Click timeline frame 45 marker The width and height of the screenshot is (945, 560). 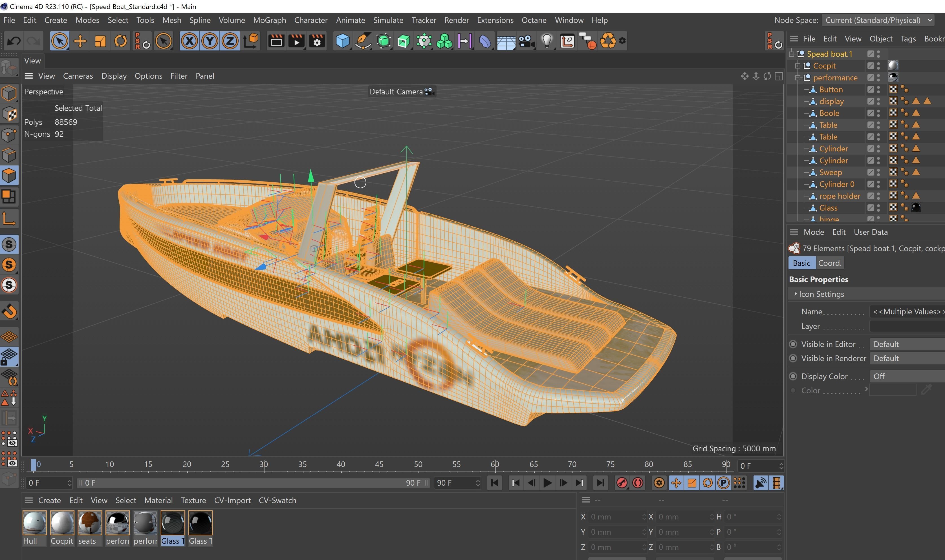click(x=379, y=464)
